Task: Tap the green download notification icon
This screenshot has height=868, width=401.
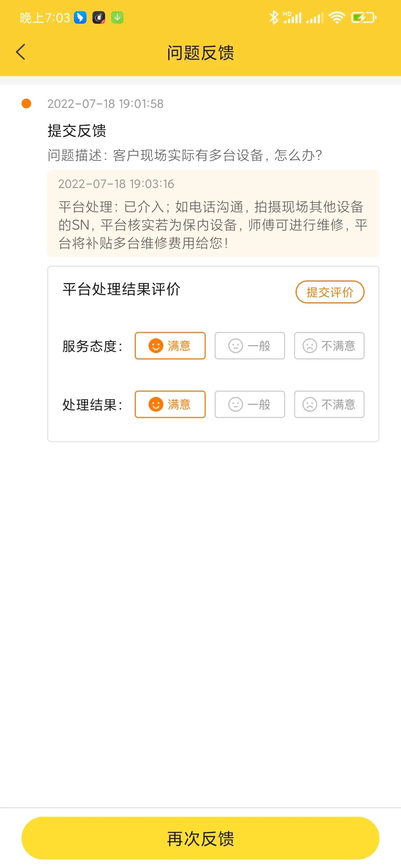Action: click(117, 17)
